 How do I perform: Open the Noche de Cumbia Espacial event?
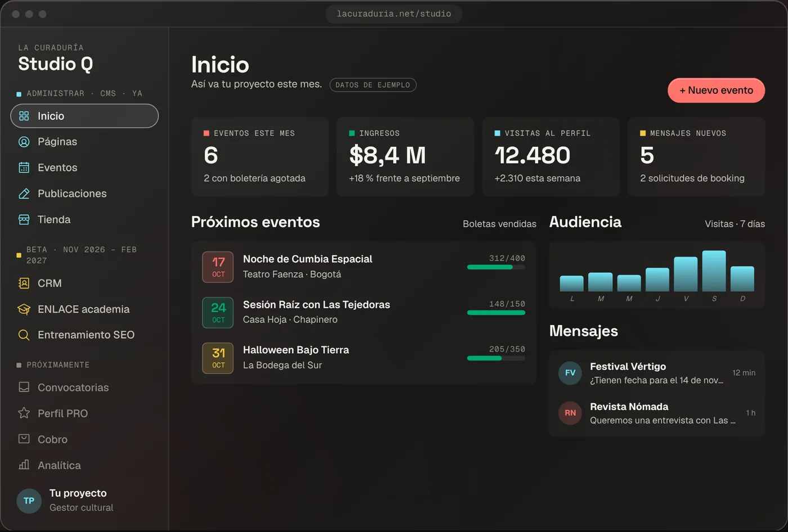(x=364, y=267)
